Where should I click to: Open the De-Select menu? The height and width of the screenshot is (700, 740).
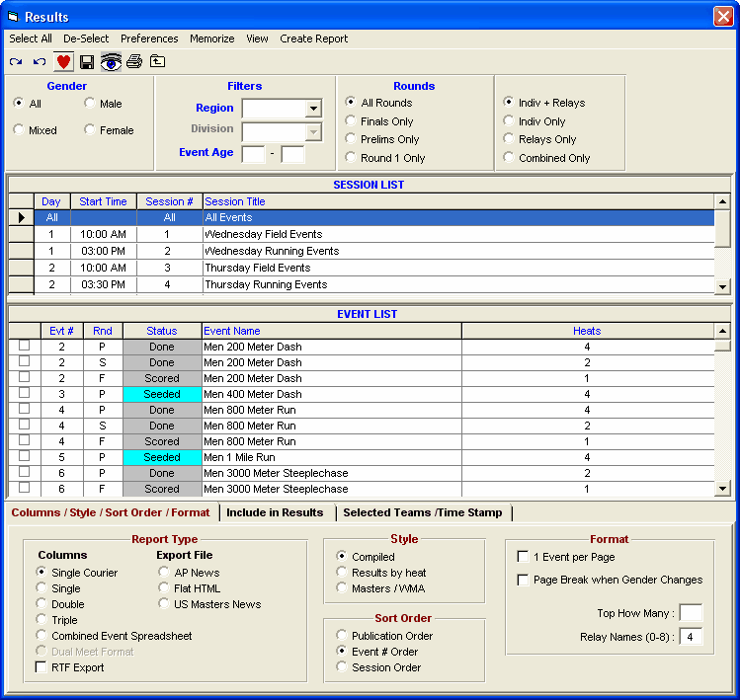click(x=86, y=39)
